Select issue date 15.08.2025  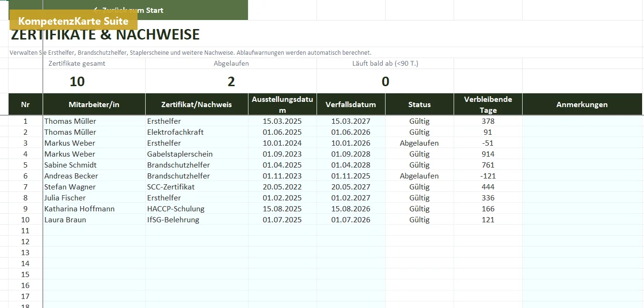pyautogui.click(x=283, y=209)
